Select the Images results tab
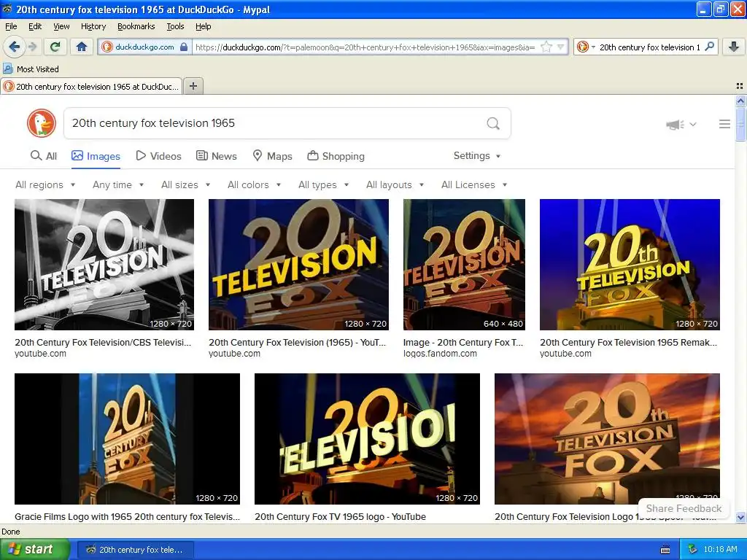This screenshot has height=560, width=747. 96,156
